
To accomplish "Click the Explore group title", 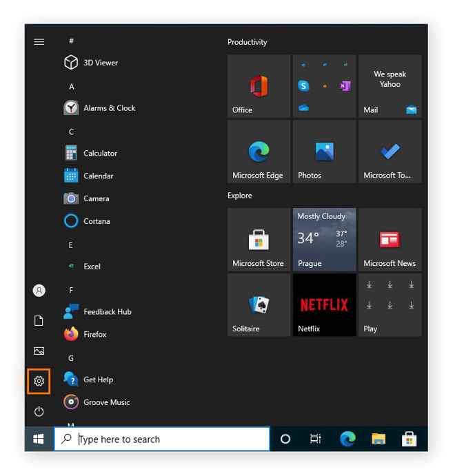I will [x=240, y=196].
